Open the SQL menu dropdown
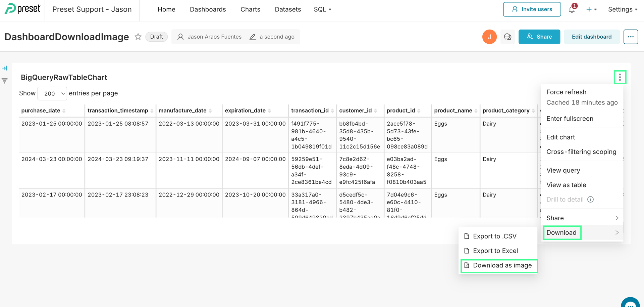The image size is (644, 307). tap(322, 9)
